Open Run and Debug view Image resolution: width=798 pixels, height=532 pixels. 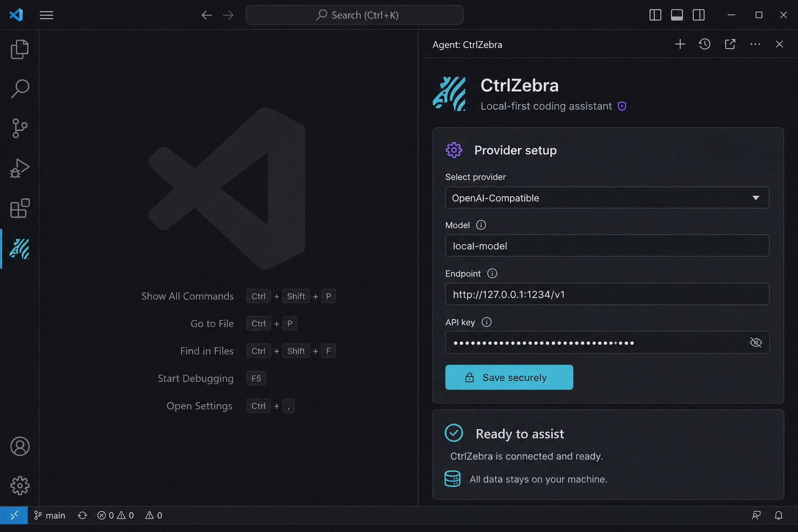pyautogui.click(x=20, y=168)
